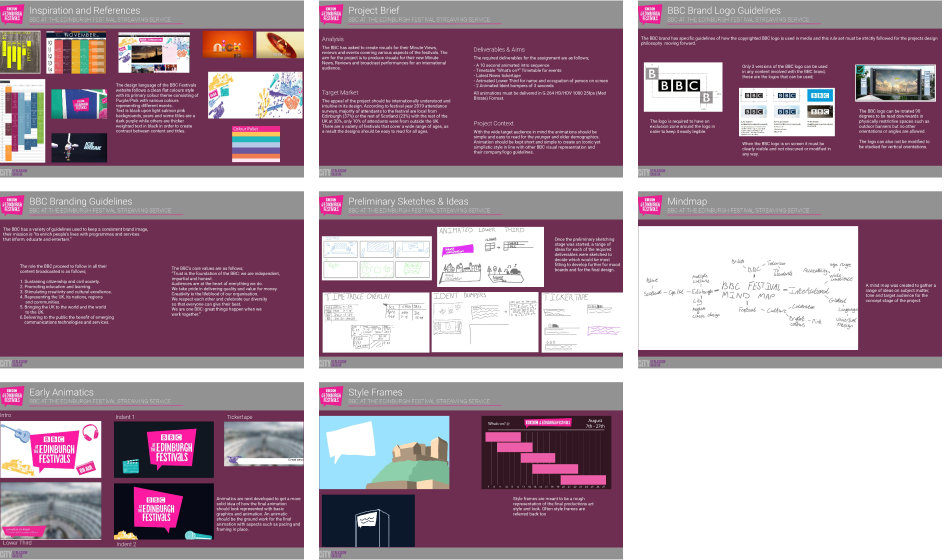Select the Intro animatic frame with guitar
951x560 pixels.
pyautogui.click(x=50, y=450)
